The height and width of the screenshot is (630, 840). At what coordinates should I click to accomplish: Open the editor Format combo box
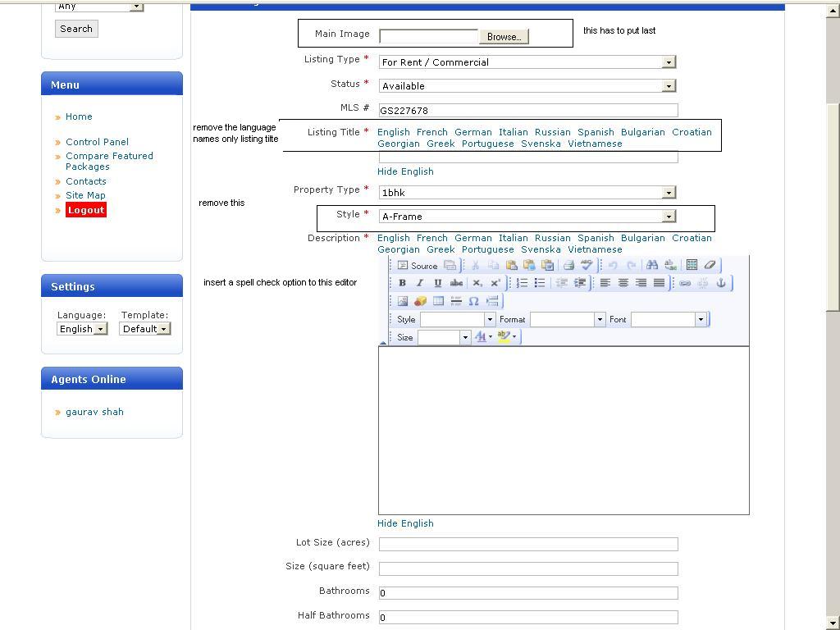point(568,319)
